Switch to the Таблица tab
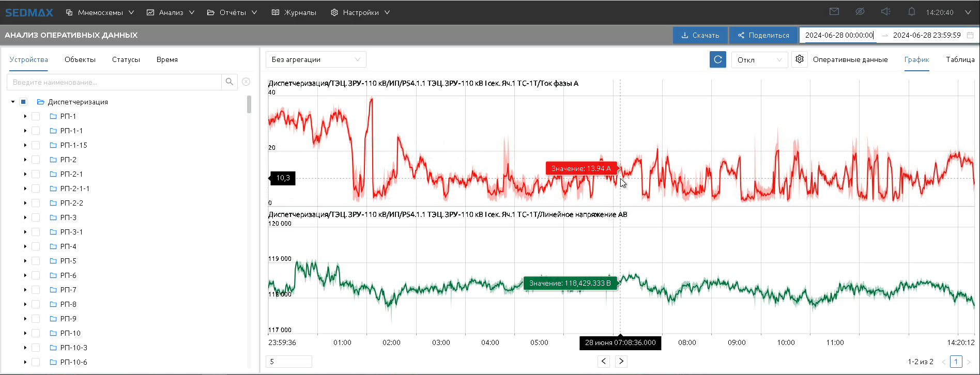 pos(960,59)
